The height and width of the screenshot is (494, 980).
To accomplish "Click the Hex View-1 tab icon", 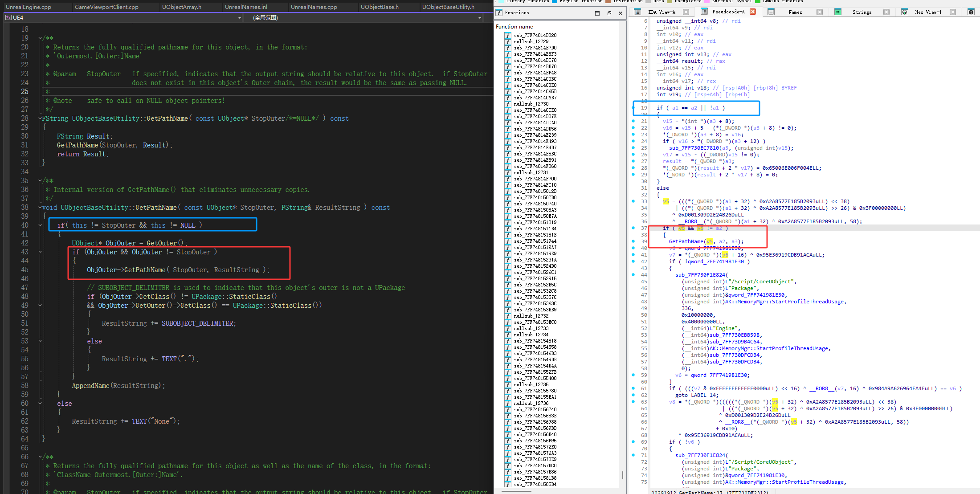I will 905,12.
